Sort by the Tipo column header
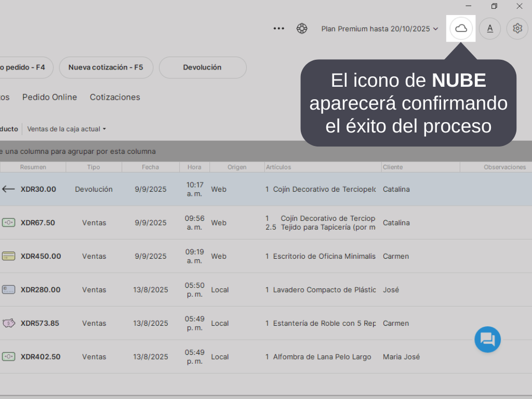This screenshot has height=399, width=532. (94, 167)
